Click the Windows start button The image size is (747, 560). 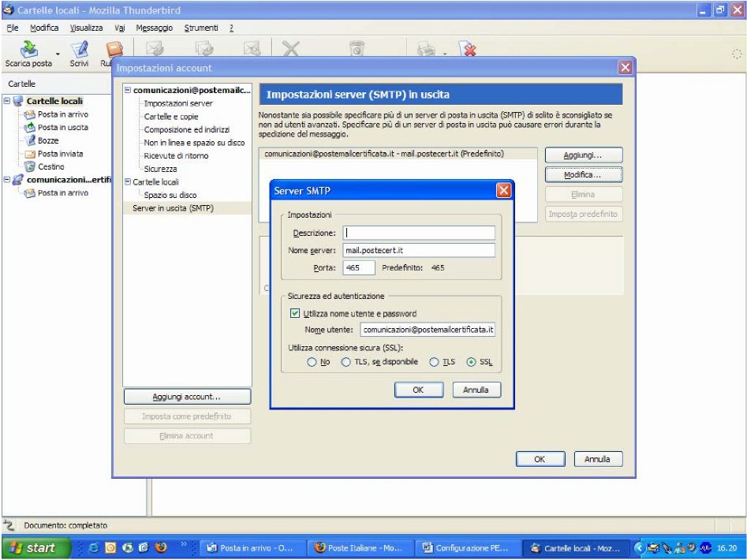35,547
